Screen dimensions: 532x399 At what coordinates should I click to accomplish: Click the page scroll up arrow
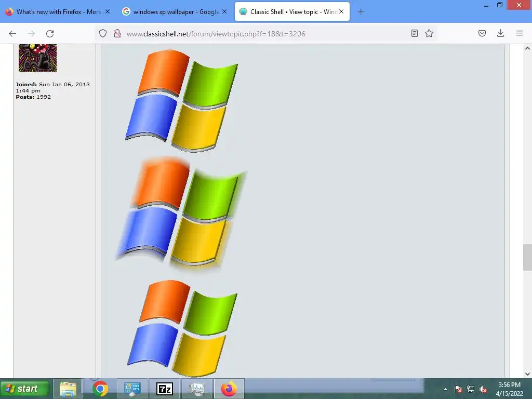click(x=527, y=48)
